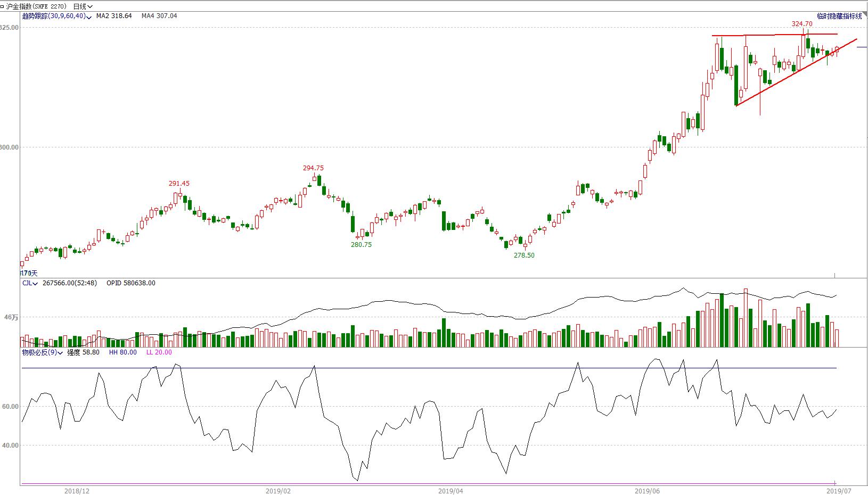Click the 强度 58.80 strength value
Screen dimensions: 868x495
83,352
